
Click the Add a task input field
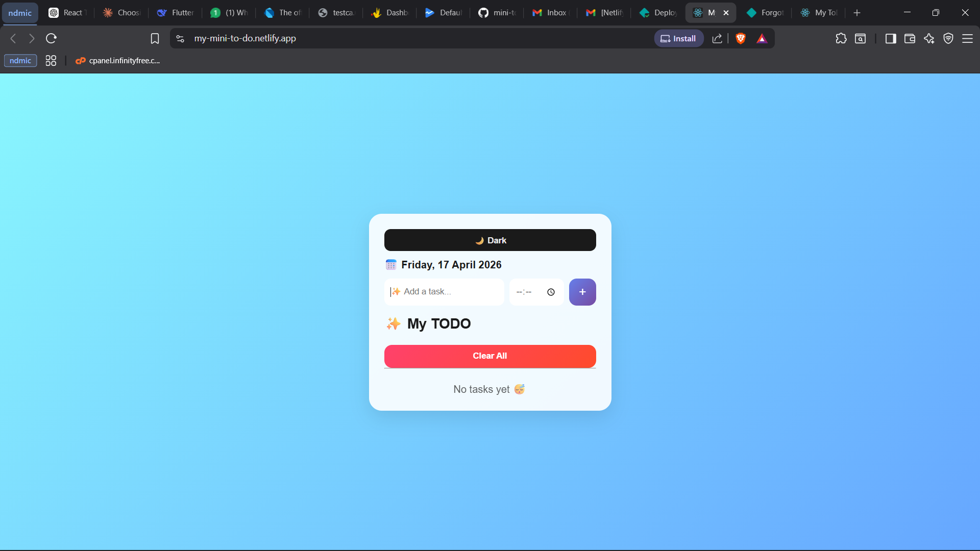point(444,292)
